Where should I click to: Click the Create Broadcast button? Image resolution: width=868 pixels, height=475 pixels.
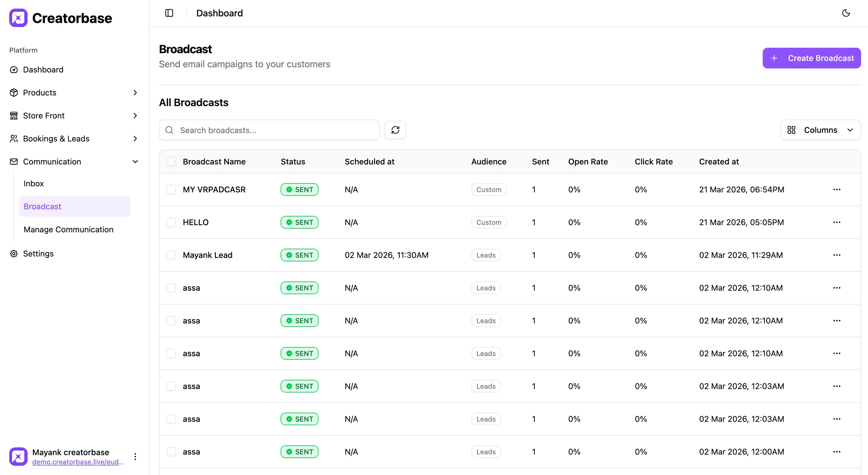pos(811,58)
